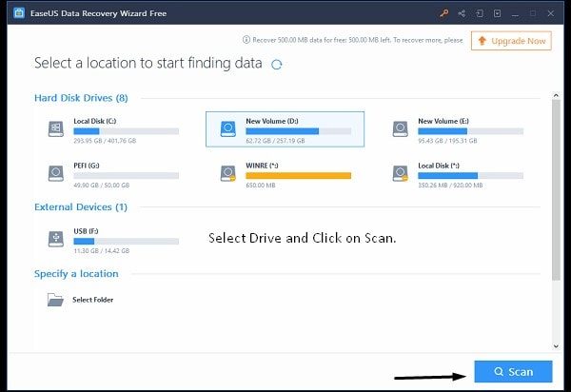Click the New Volume (D:) label

tap(272, 121)
